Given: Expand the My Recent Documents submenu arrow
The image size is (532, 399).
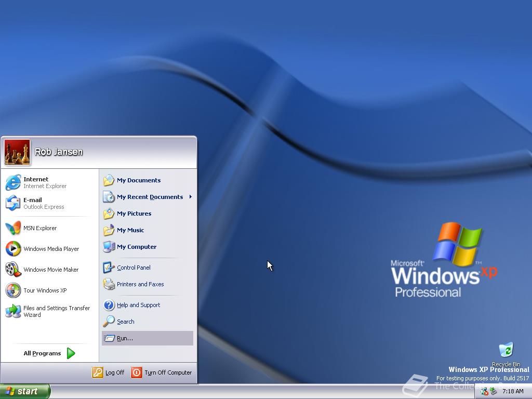Looking at the screenshot, I should click(x=190, y=197).
